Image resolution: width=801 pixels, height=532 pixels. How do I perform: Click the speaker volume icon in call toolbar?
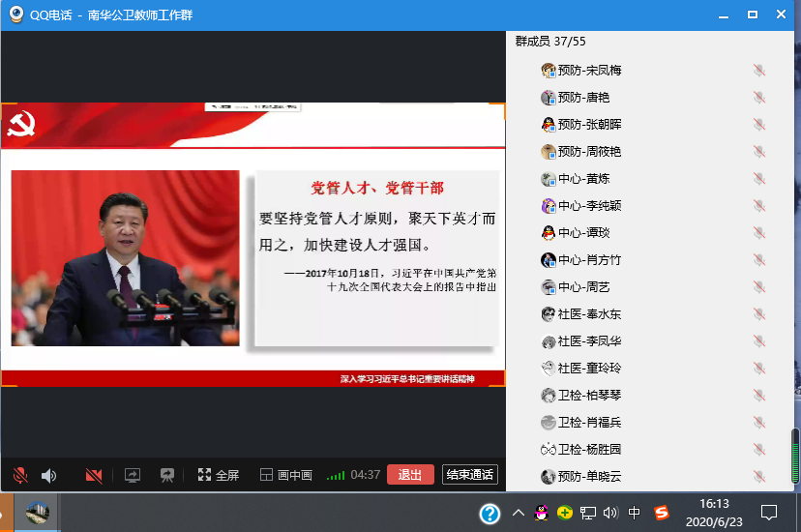coord(48,475)
